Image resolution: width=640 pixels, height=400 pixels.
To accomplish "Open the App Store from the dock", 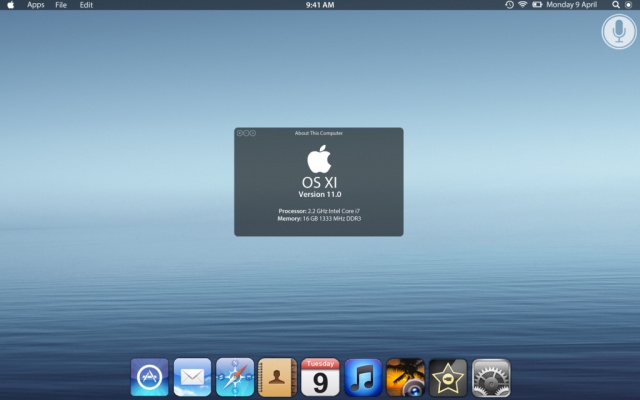I will (150, 378).
